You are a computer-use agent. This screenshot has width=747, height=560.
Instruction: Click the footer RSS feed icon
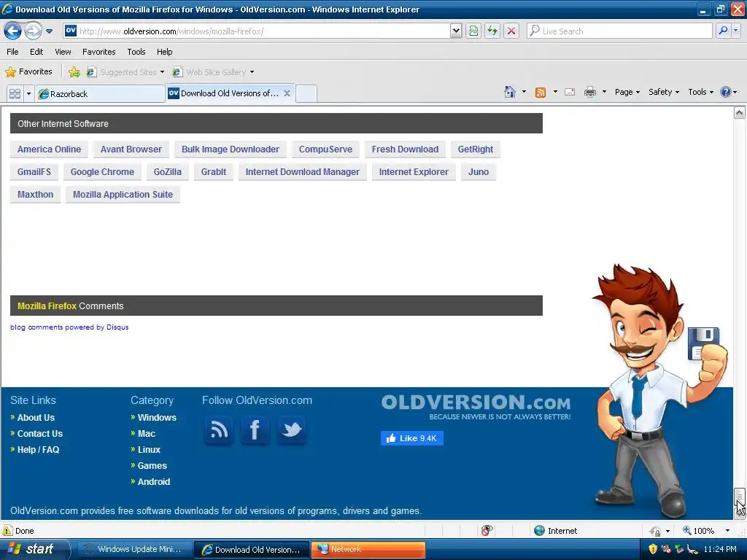pyautogui.click(x=219, y=430)
